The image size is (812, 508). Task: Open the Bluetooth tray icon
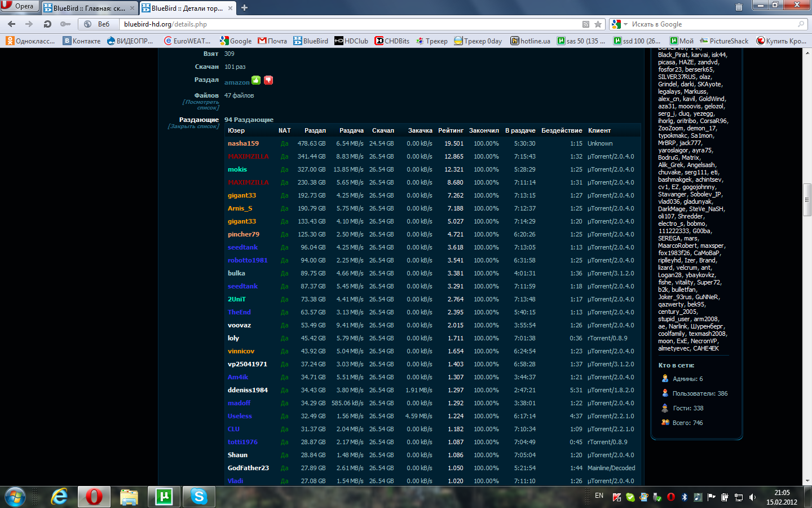pos(685,497)
